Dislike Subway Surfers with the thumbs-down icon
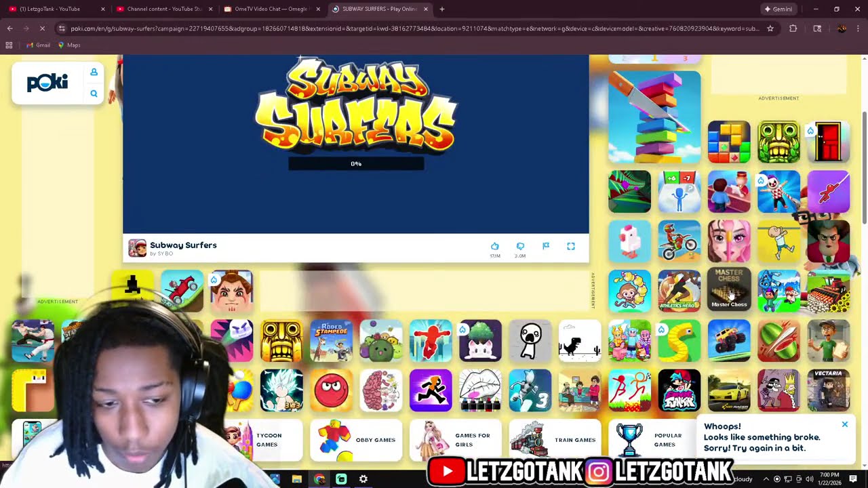Image resolution: width=868 pixels, height=488 pixels. 520,246
